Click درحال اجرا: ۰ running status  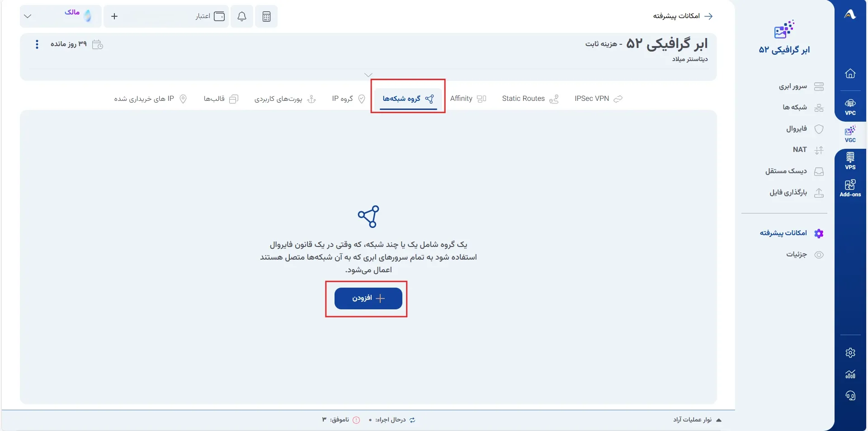click(x=392, y=420)
